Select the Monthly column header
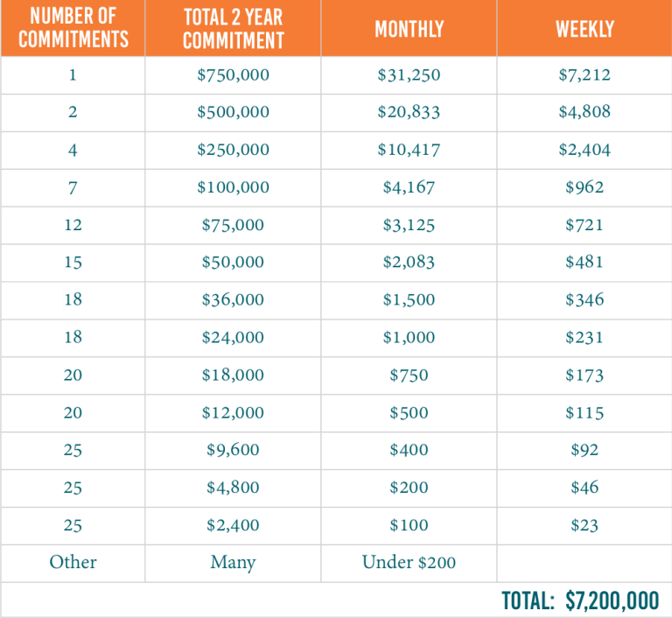The image size is (672, 618). click(409, 28)
